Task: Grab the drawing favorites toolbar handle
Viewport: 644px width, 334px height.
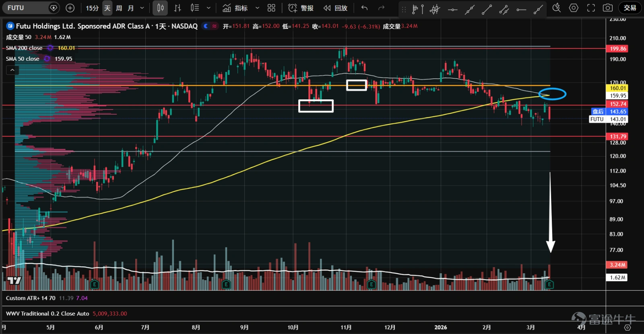Action: pyautogui.click(x=404, y=9)
